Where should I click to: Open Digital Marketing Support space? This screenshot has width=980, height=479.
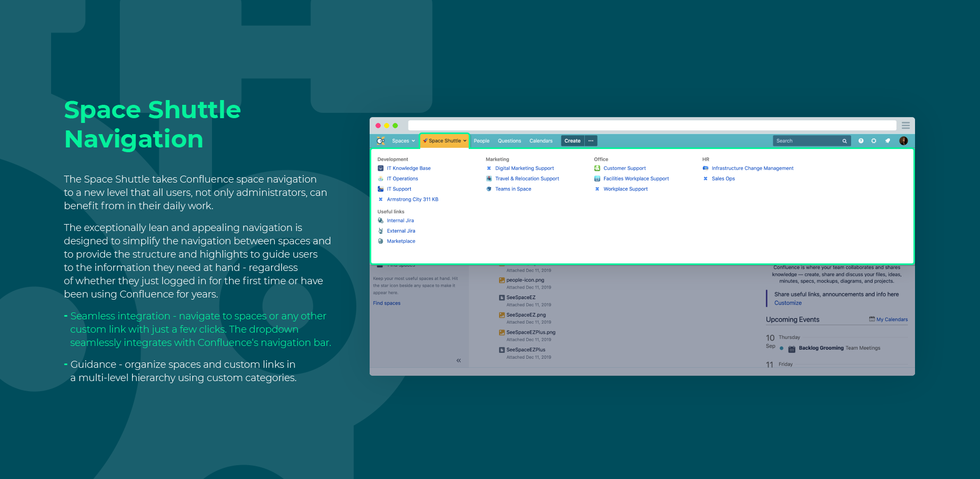point(525,168)
